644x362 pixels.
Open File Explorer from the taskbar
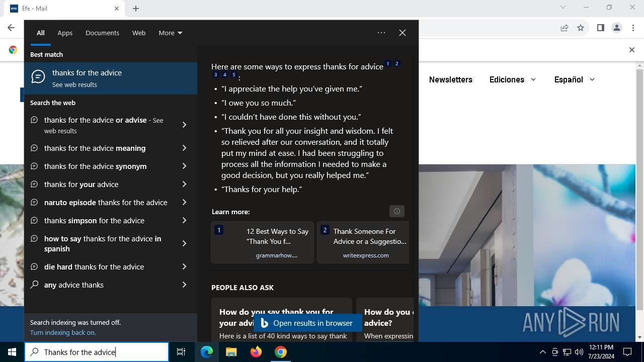231,352
